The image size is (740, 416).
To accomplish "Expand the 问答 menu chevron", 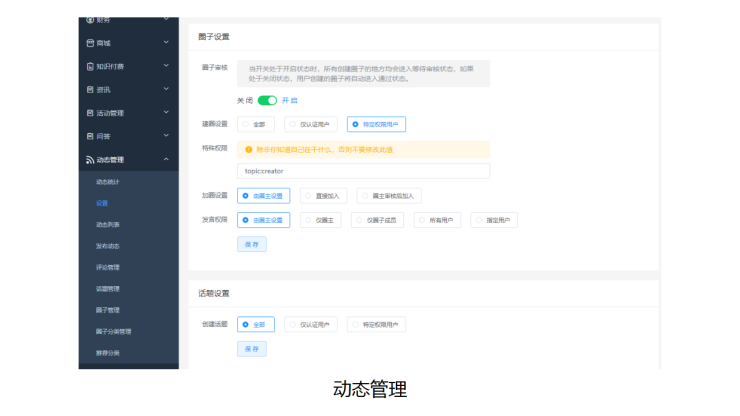I will pos(166,136).
